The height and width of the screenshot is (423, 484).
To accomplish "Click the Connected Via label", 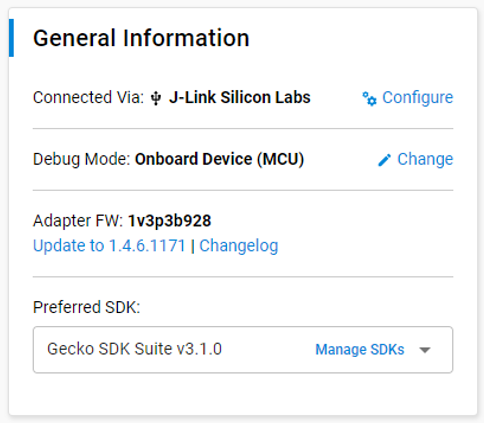I will (x=88, y=98).
